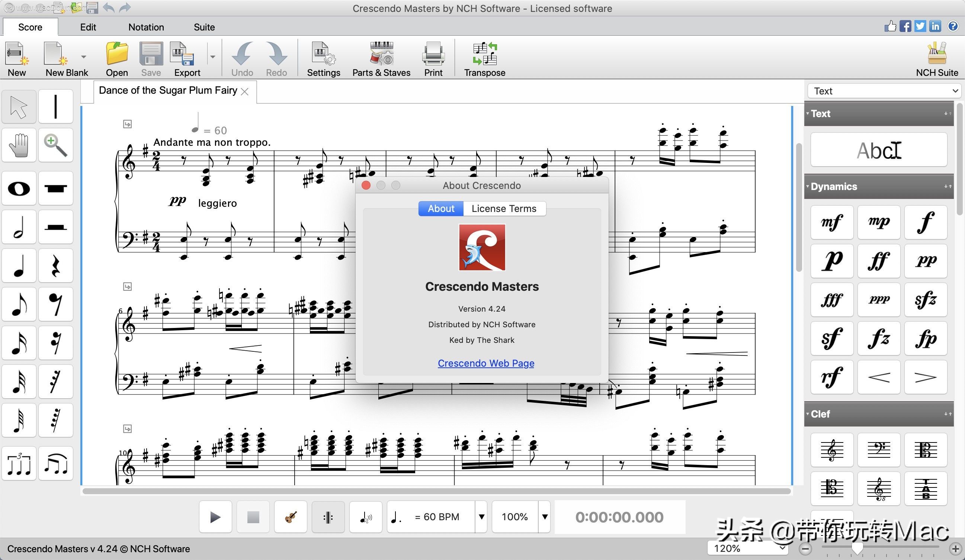Image resolution: width=965 pixels, height=560 pixels.
Task: Open the Text category combo box
Action: coord(884,91)
